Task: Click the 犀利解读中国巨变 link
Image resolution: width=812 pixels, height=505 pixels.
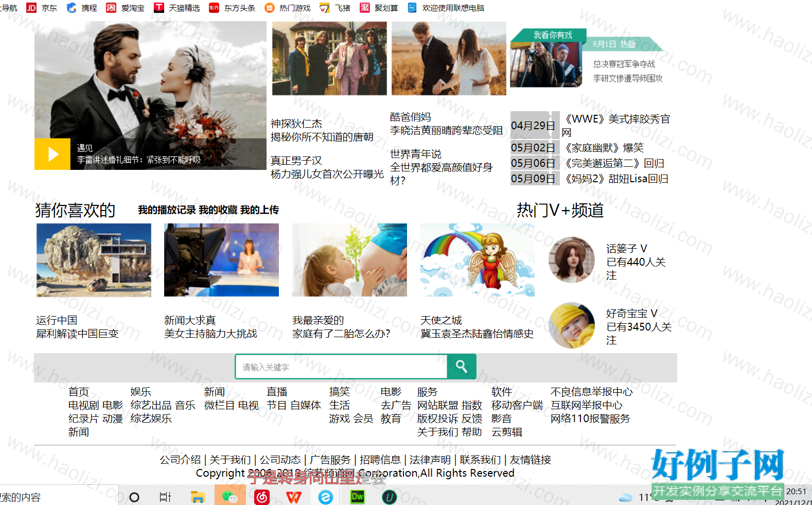Action: click(x=77, y=334)
